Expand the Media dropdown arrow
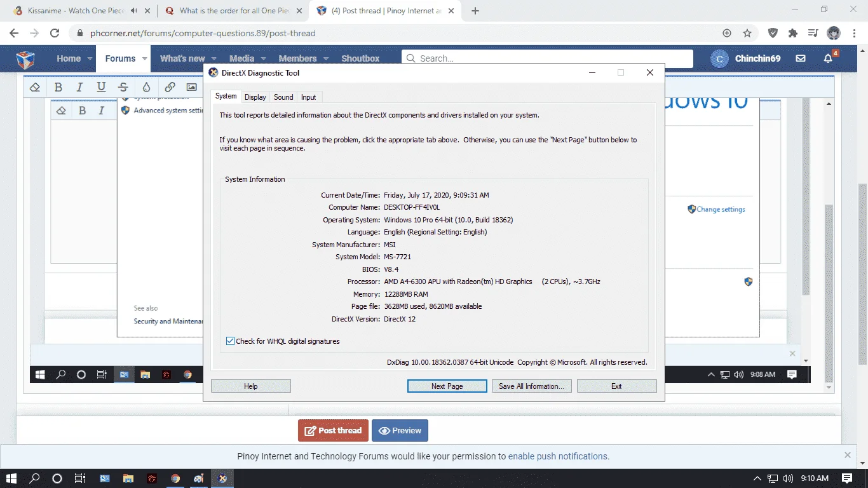The width and height of the screenshot is (868, 488). click(263, 58)
